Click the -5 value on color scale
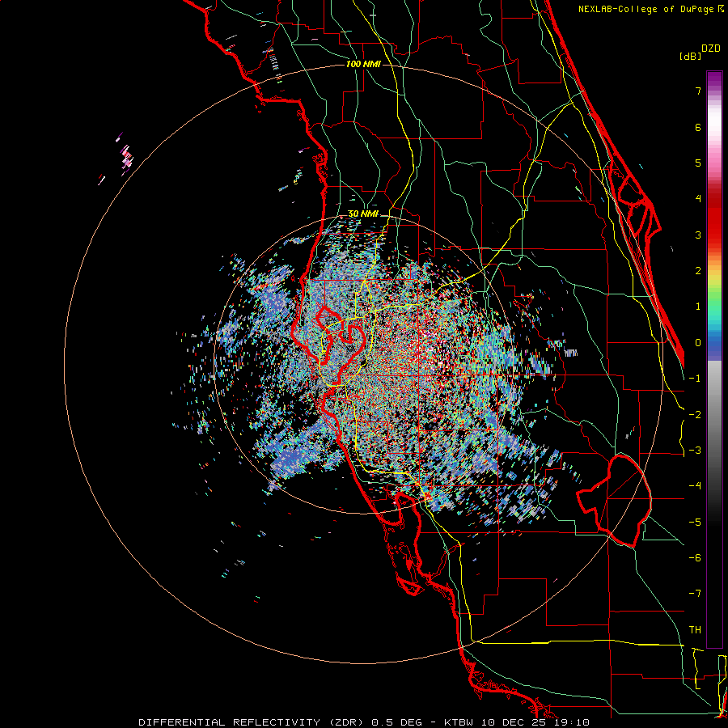This screenshot has width=728, height=728. 695,523
